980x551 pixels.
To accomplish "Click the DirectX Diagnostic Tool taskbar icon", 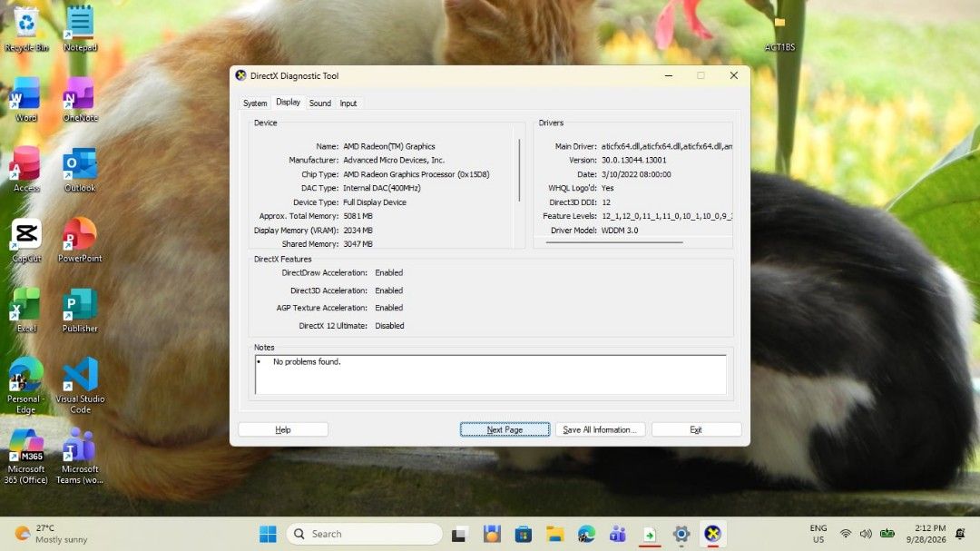I will pyautogui.click(x=712, y=534).
